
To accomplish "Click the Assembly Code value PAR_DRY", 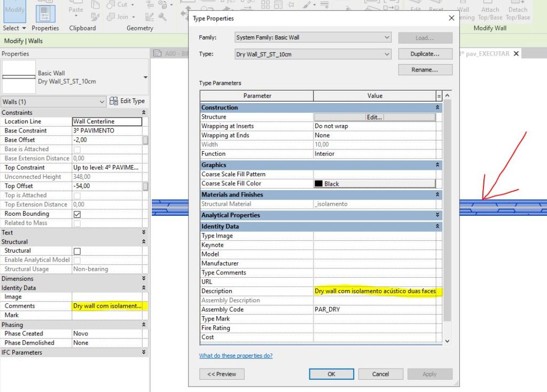I will 375,309.
